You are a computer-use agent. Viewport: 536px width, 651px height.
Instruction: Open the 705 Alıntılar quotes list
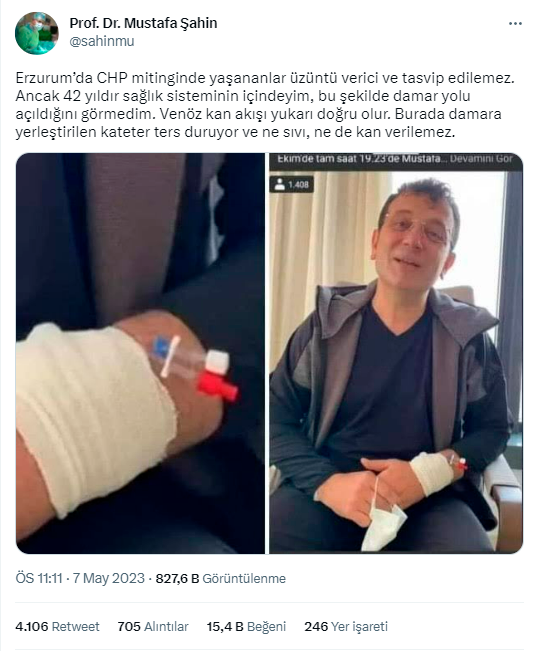click(x=153, y=626)
